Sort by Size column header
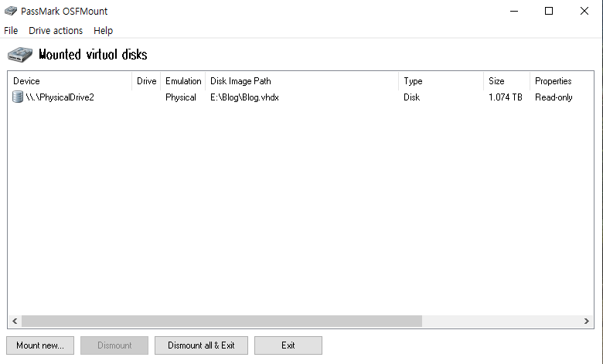This screenshot has height=364, width=603. [506, 81]
